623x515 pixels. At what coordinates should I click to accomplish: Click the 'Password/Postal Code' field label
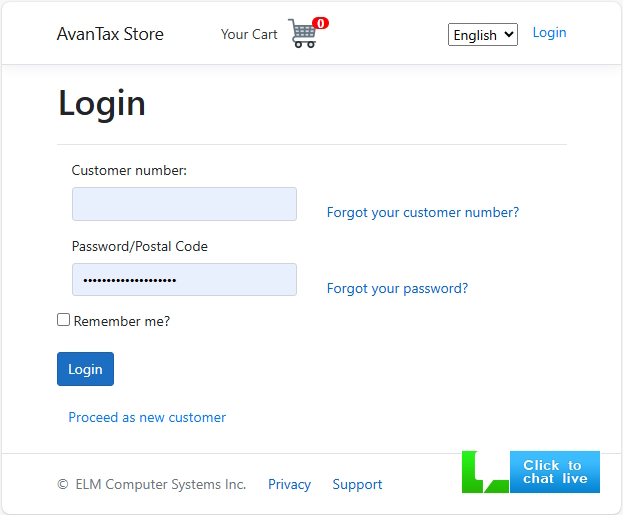coord(140,247)
